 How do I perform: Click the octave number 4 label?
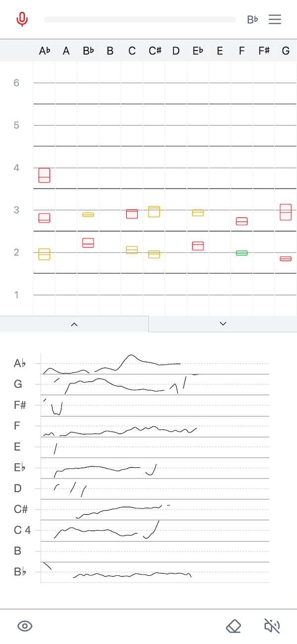click(16, 168)
